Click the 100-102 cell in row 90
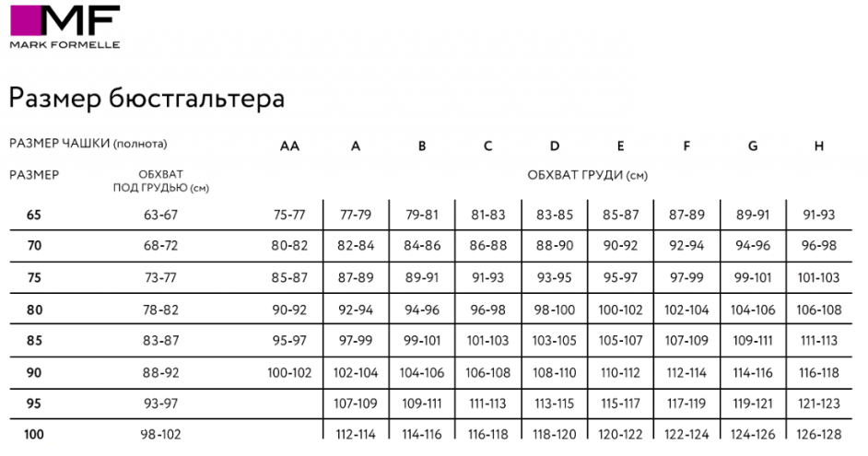 pos(289,373)
